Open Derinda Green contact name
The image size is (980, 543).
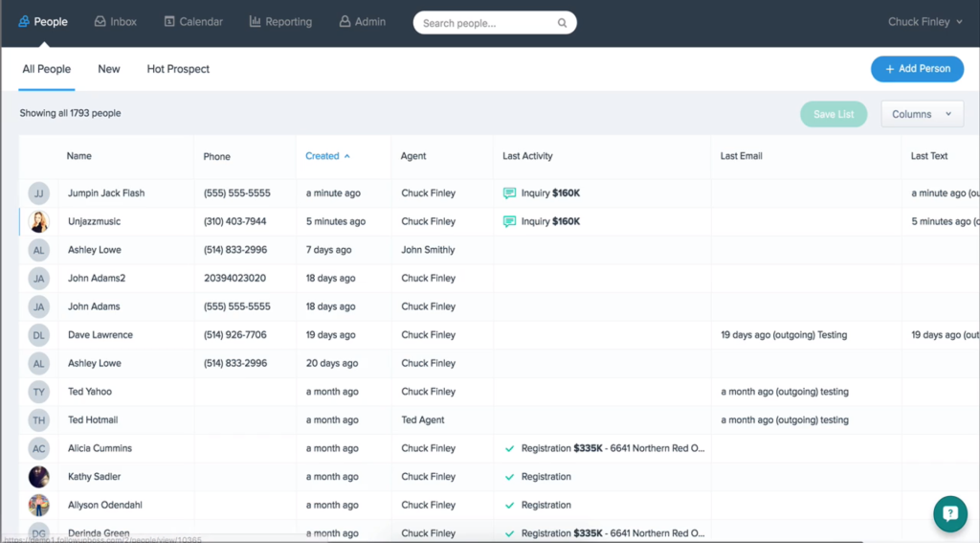coord(99,533)
